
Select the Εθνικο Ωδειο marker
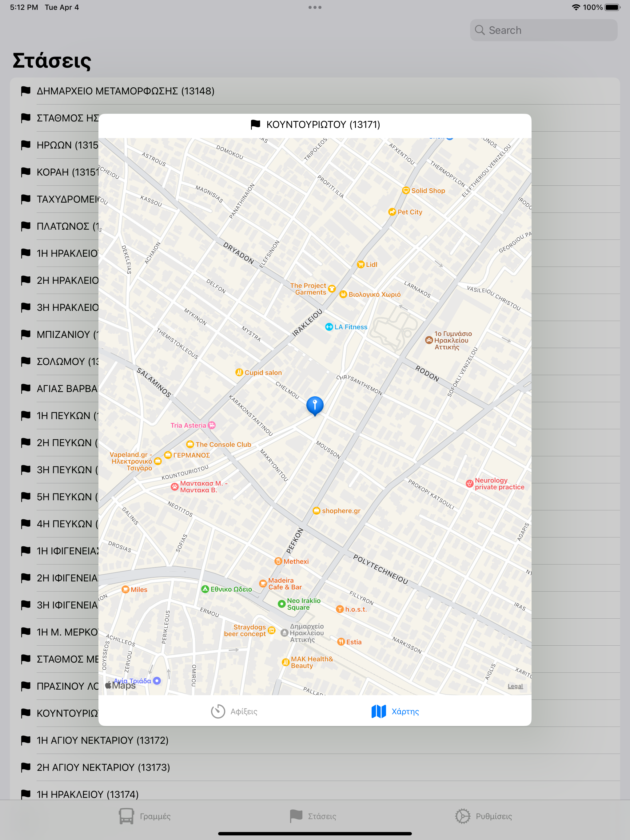(205, 589)
